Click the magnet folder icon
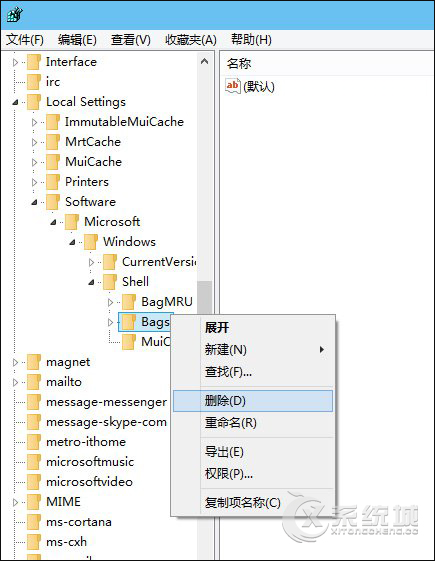Screen dimensions: 435x561 [34, 362]
